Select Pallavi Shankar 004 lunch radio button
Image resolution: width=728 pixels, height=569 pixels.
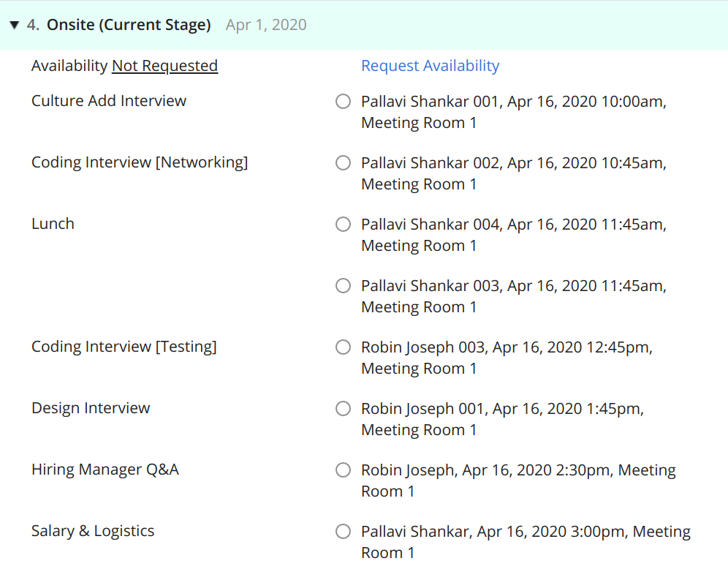(x=343, y=225)
